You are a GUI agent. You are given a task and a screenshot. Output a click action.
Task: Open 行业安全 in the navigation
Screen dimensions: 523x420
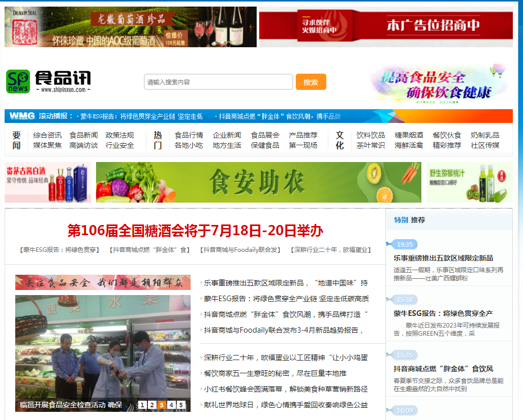[120, 145]
